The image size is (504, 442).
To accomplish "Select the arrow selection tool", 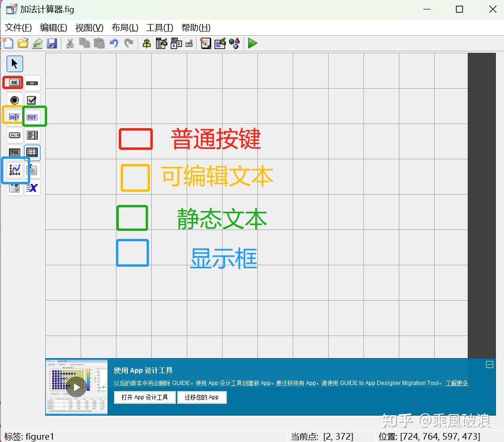I will coord(14,64).
